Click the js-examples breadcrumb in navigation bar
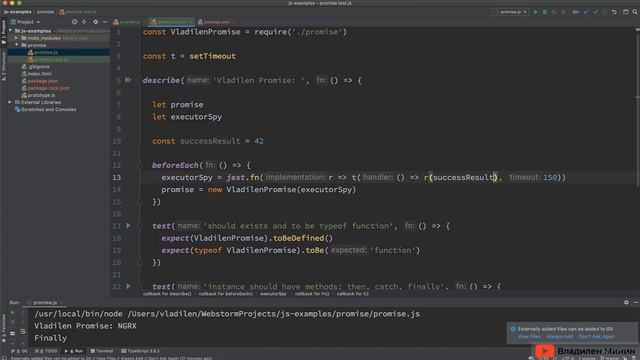 pos(18,12)
